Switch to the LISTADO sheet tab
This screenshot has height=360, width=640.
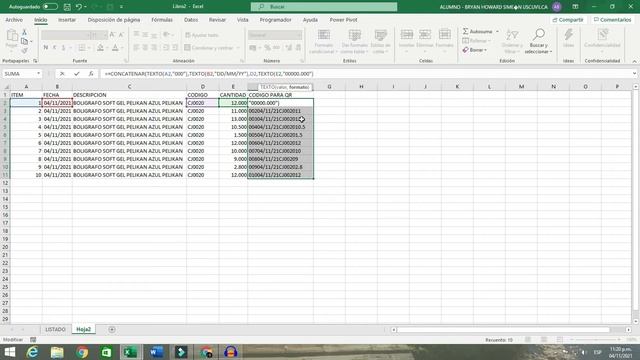(x=55, y=329)
